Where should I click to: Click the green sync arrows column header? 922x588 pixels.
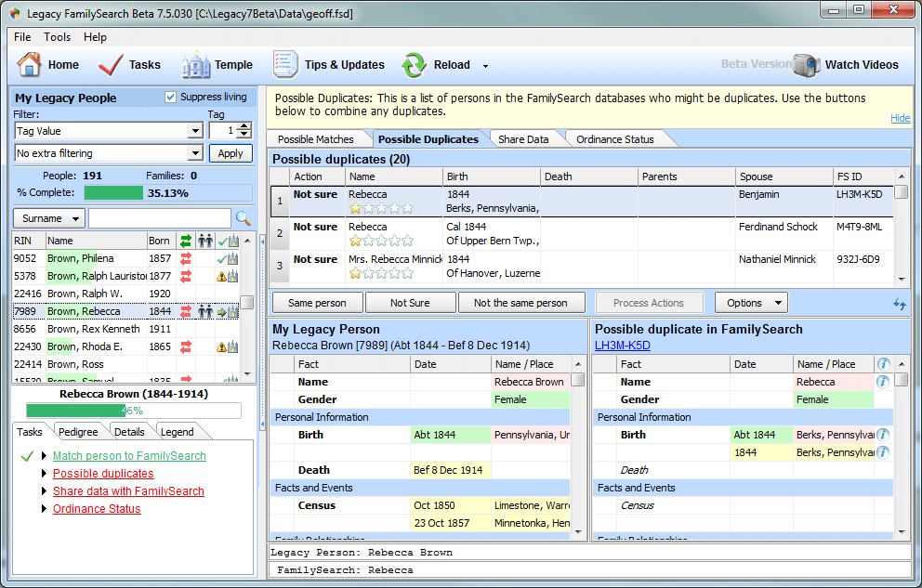(x=186, y=241)
